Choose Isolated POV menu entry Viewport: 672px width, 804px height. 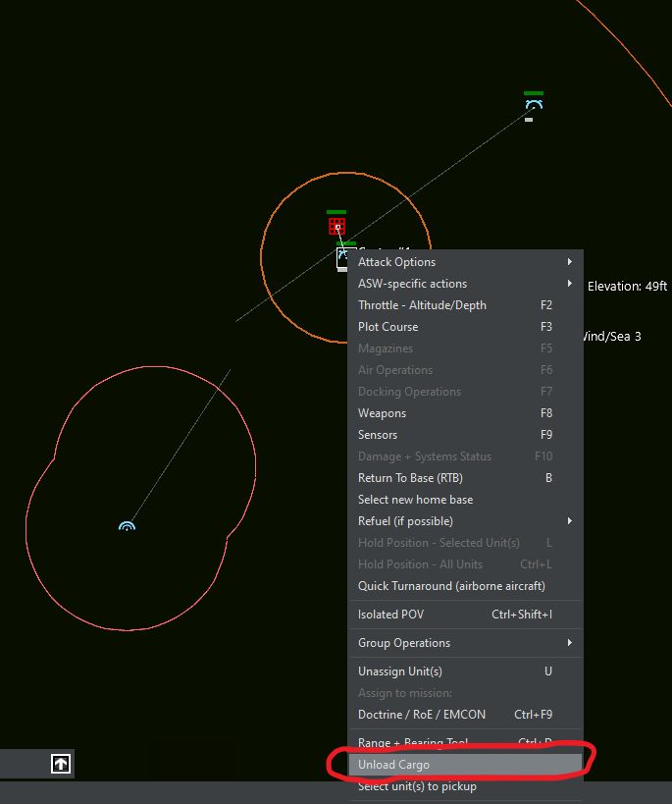[465, 615]
